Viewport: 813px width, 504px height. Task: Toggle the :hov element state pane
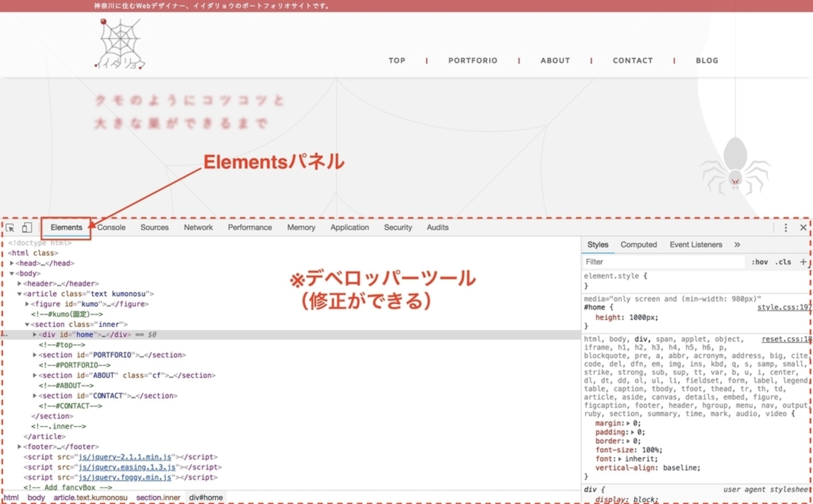760,261
